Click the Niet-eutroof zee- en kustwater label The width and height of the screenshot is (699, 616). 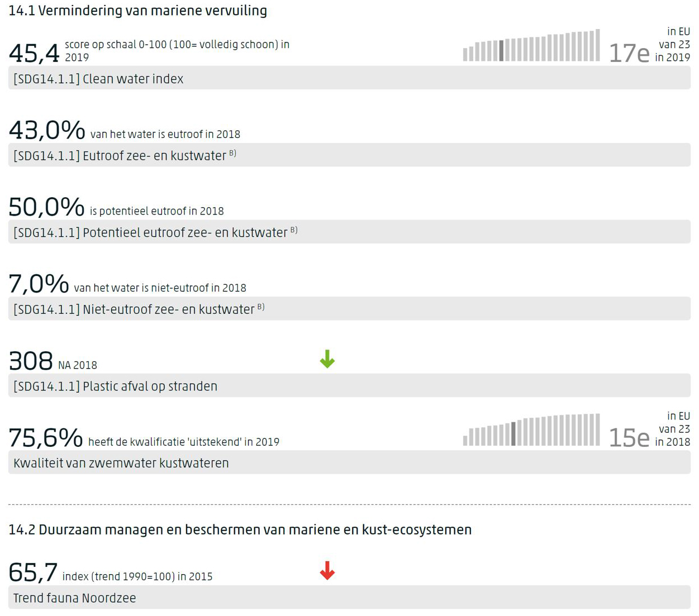point(134,309)
